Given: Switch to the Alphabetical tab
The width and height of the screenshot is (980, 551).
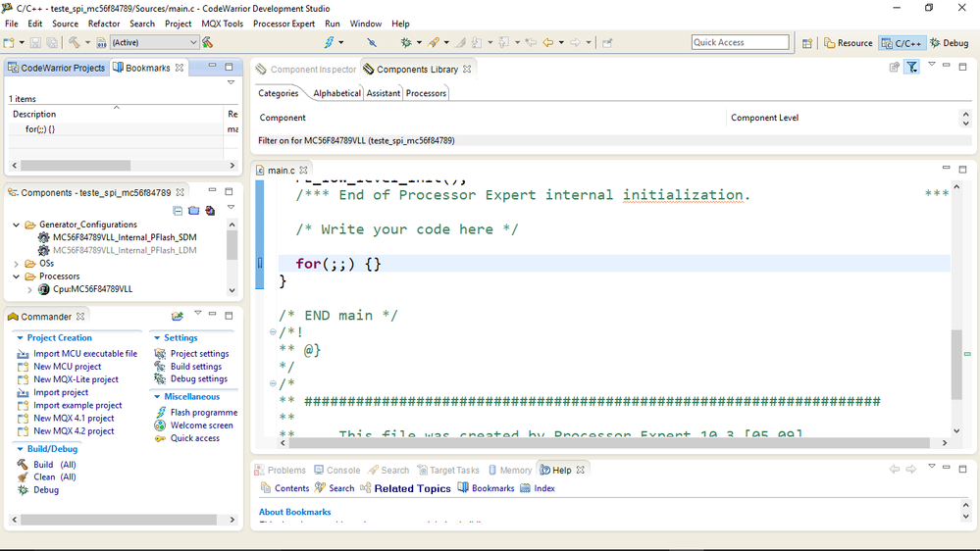Looking at the screenshot, I should [x=336, y=93].
